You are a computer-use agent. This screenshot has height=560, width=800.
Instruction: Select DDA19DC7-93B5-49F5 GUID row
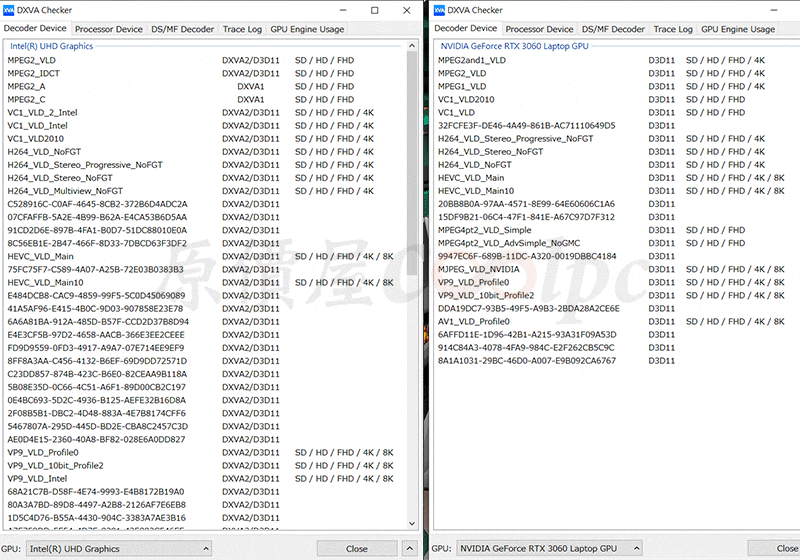pyautogui.click(x=617, y=309)
